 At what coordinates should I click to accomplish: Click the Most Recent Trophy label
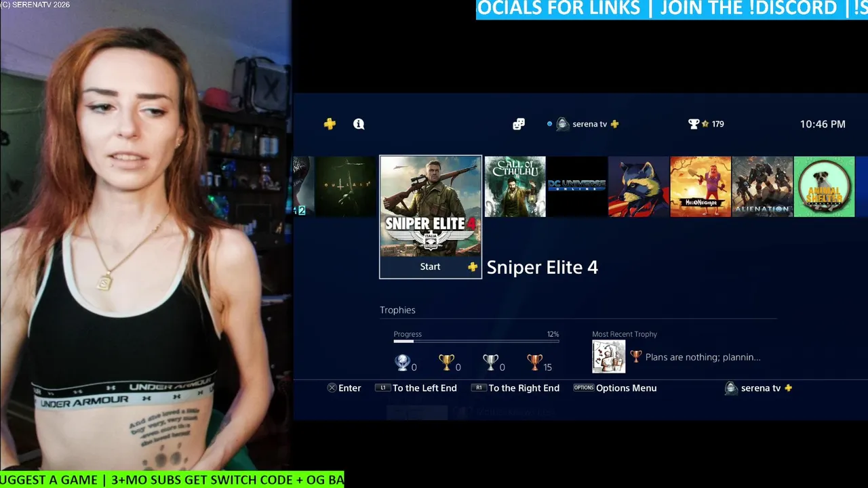[x=625, y=334]
